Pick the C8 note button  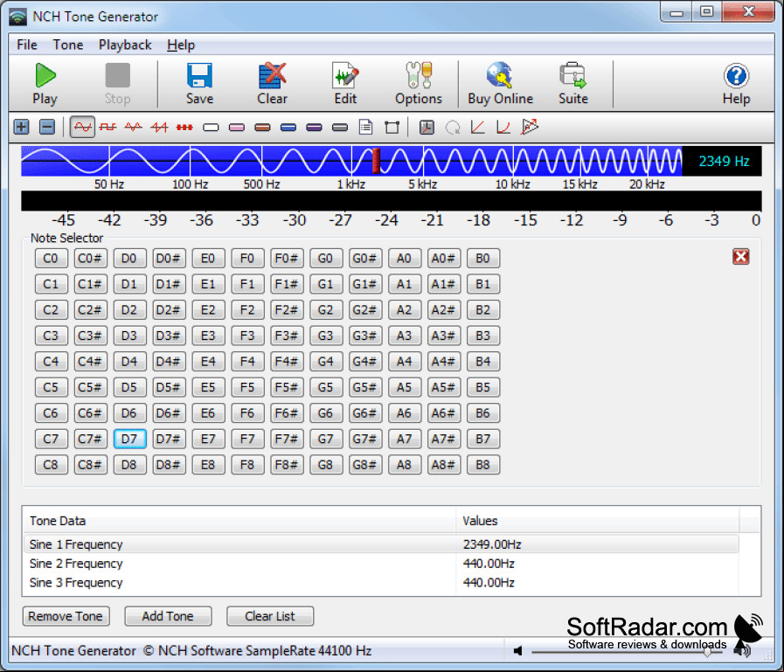tap(51, 465)
